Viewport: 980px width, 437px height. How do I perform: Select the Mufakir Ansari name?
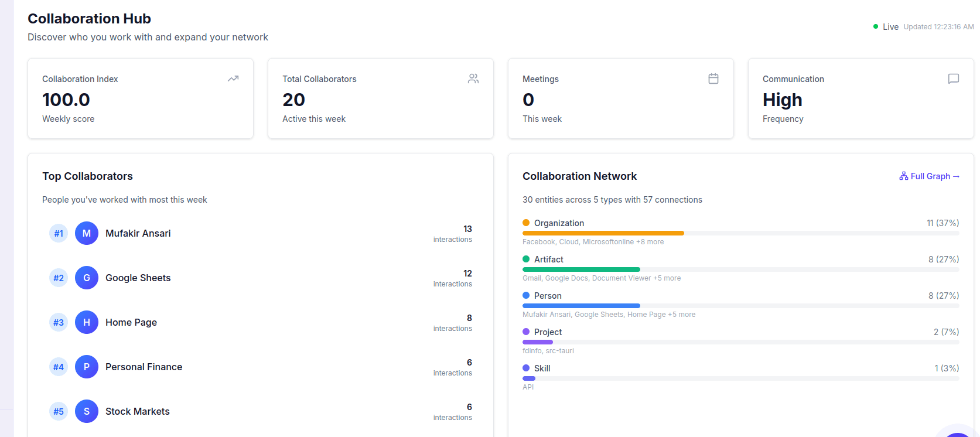138,233
